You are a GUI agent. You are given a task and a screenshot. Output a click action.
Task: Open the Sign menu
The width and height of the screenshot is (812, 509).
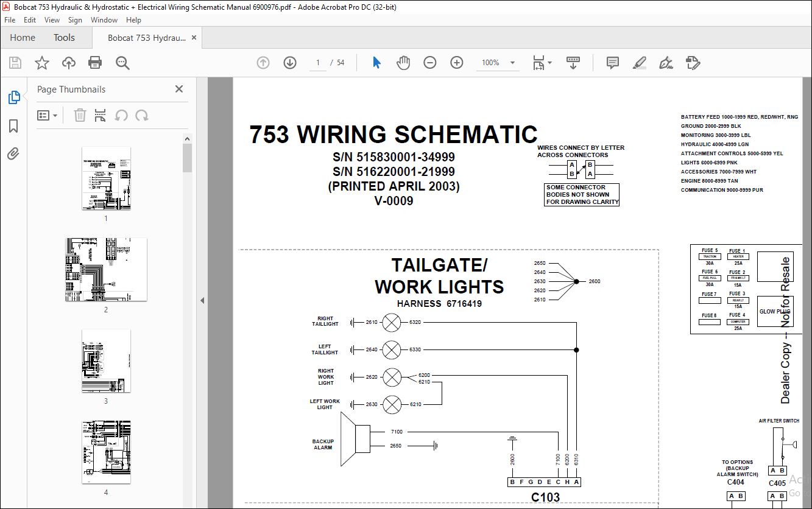75,20
